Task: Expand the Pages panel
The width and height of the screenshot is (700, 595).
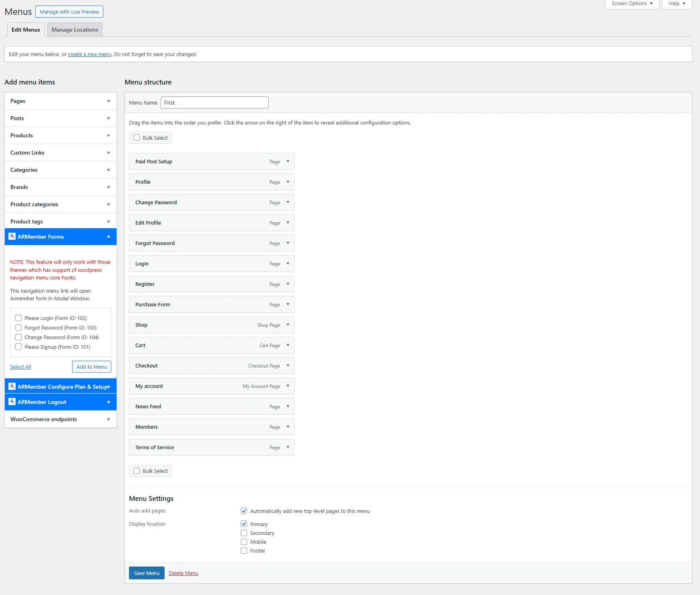Action: (108, 101)
